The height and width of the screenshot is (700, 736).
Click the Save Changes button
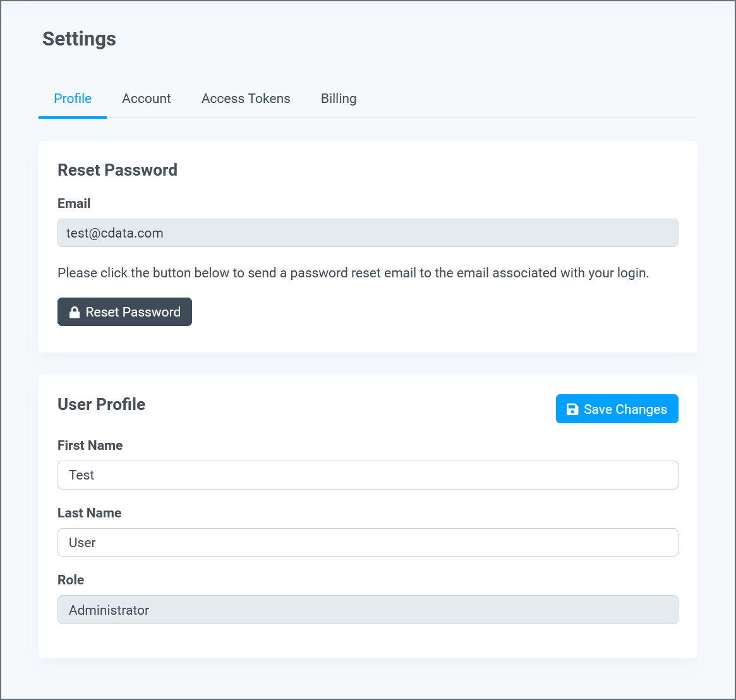click(x=617, y=409)
